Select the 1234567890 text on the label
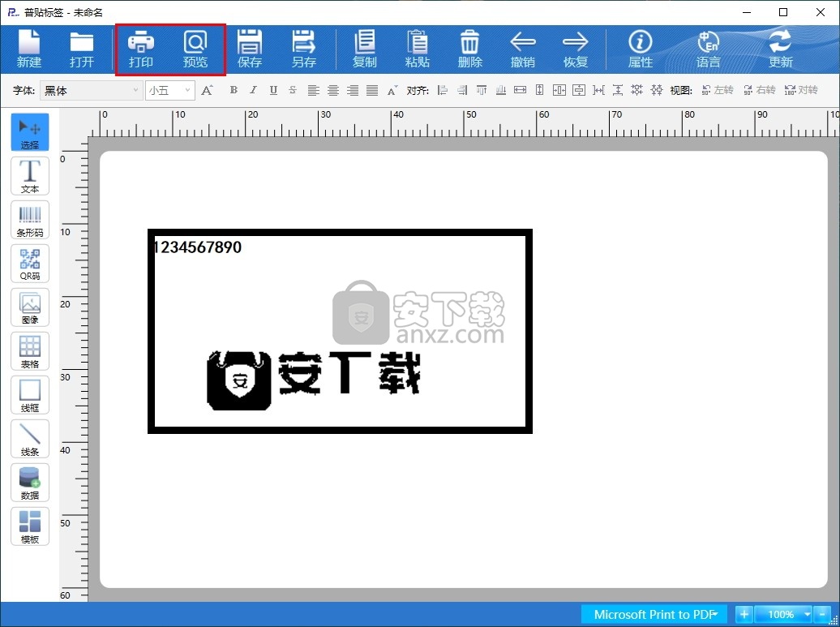 [197, 247]
